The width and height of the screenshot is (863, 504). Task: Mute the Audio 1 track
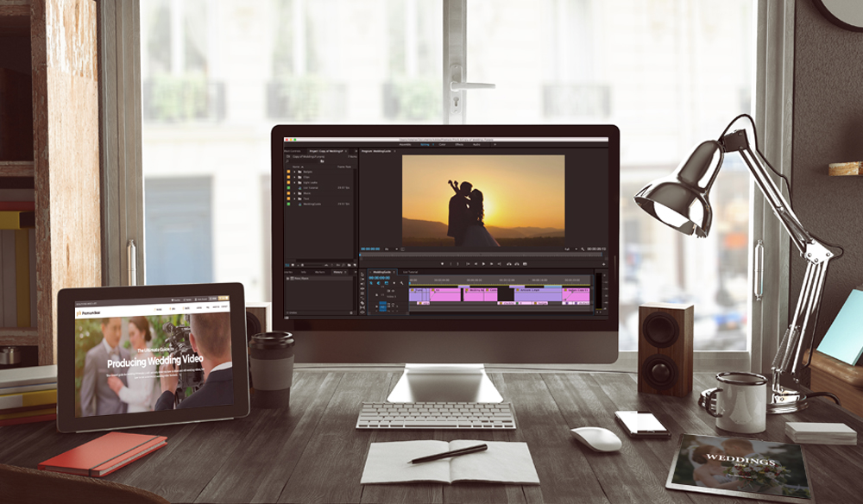[389, 305]
